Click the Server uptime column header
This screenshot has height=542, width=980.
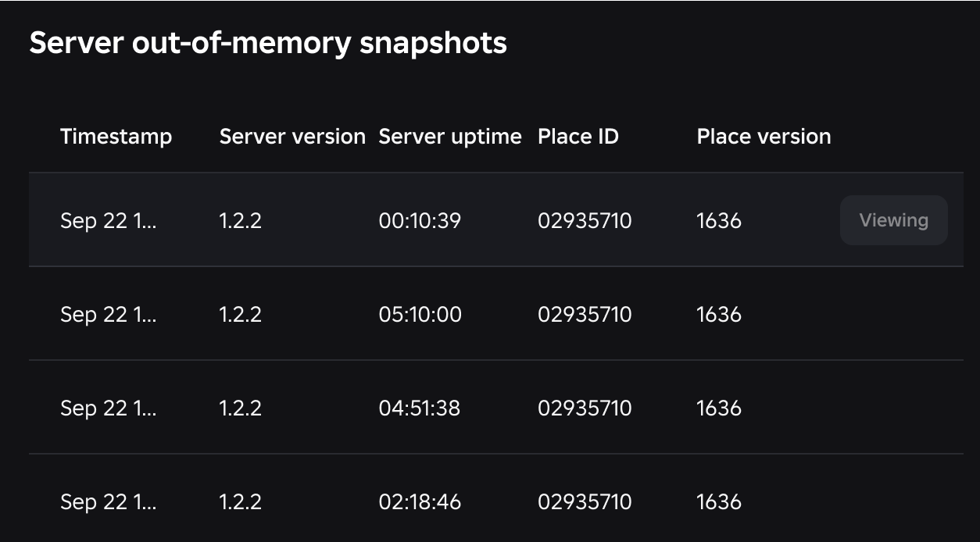click(x=450, y=137)
